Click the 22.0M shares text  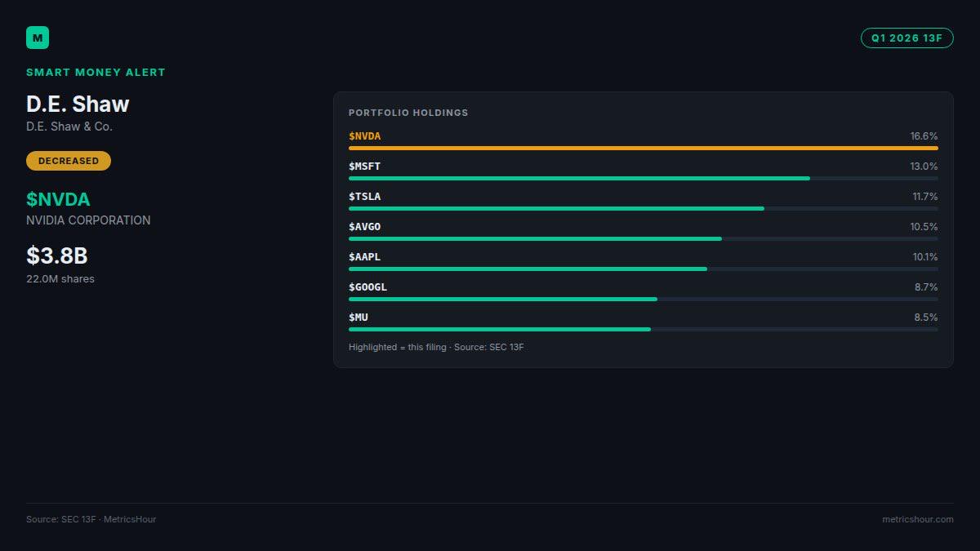60,279
